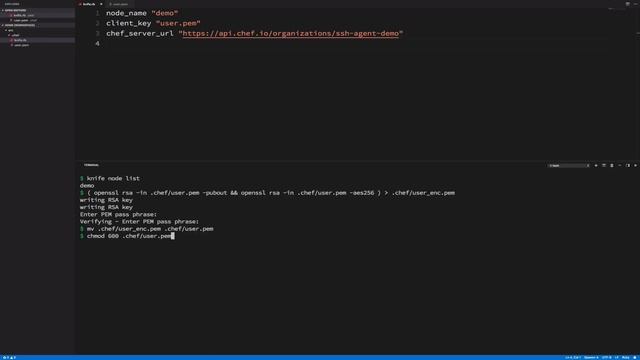Open the bash terminal selector dropdown
640x360 pixels.
pos(569,165)
